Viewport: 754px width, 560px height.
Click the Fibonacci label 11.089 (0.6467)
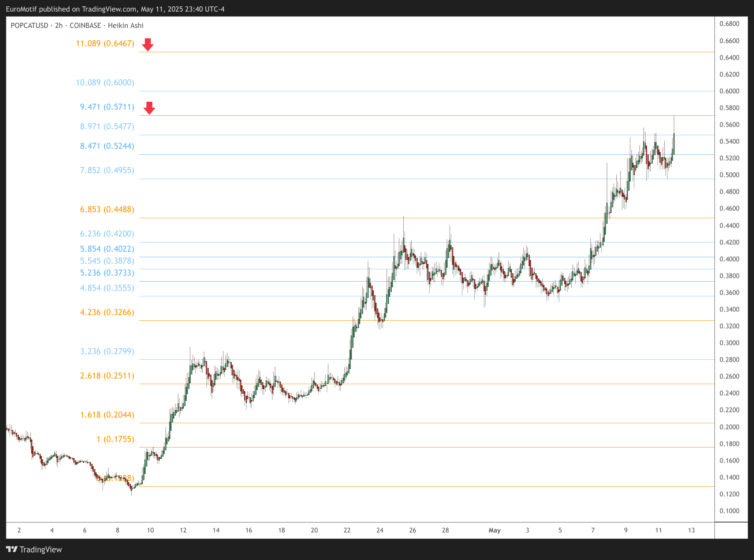point(105,43)
